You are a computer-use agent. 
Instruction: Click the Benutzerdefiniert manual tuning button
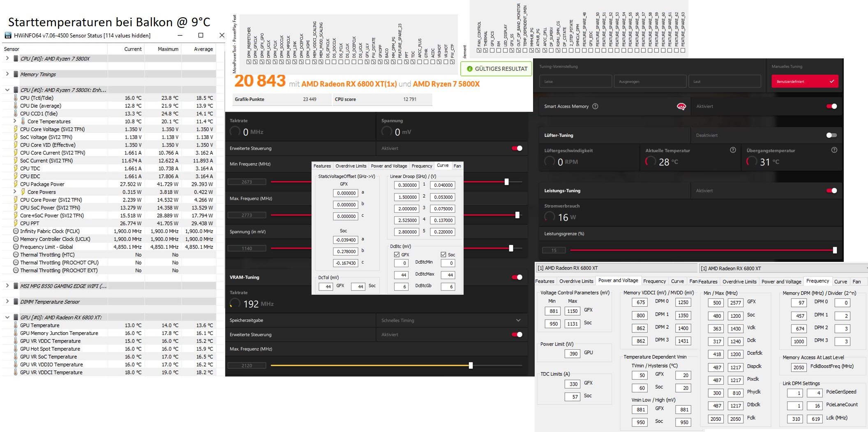(805, 81)
